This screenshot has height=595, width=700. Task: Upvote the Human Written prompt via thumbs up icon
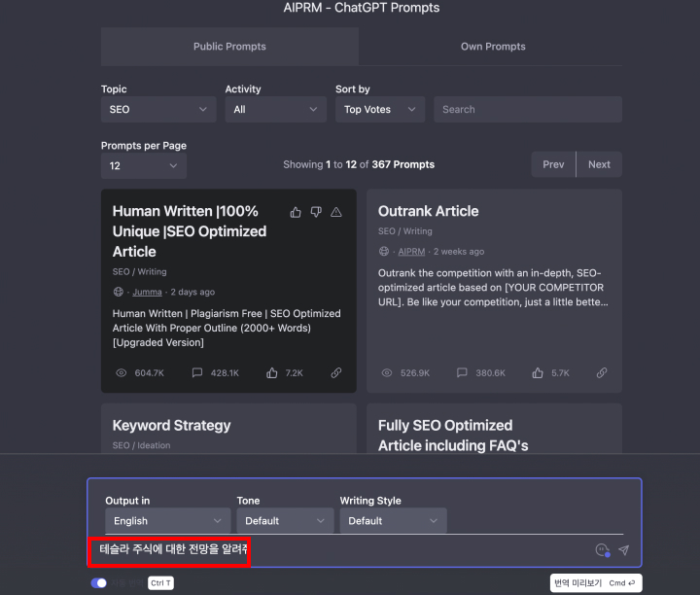(x=296, y=212)
